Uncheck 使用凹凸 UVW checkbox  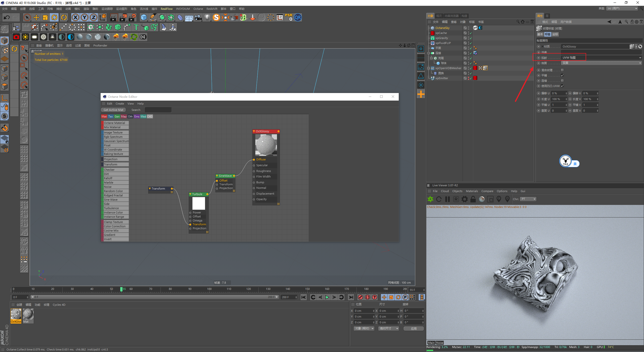click(562, 86)
